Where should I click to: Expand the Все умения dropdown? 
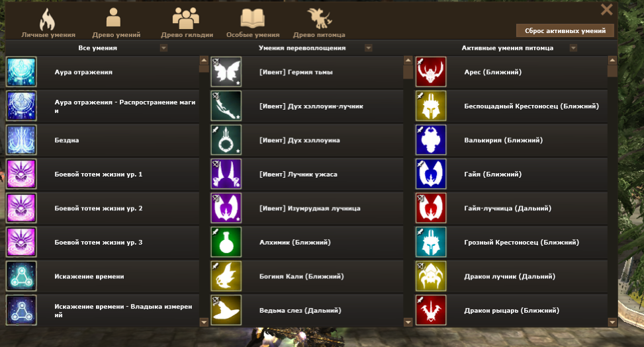coord(163,48)
